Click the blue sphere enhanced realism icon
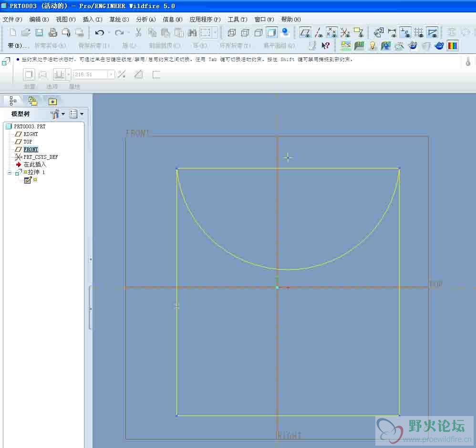The image size is (476, 448). coord(285,32)
